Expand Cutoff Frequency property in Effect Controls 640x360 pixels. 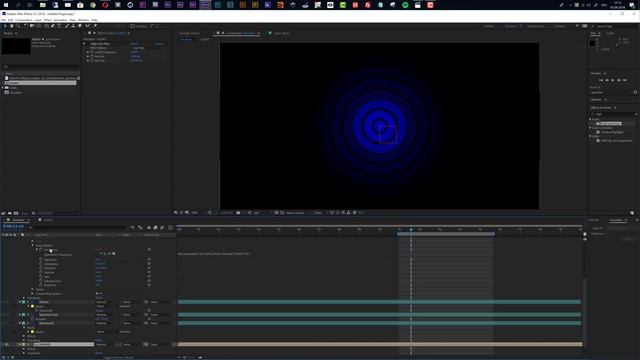point(88,52)
